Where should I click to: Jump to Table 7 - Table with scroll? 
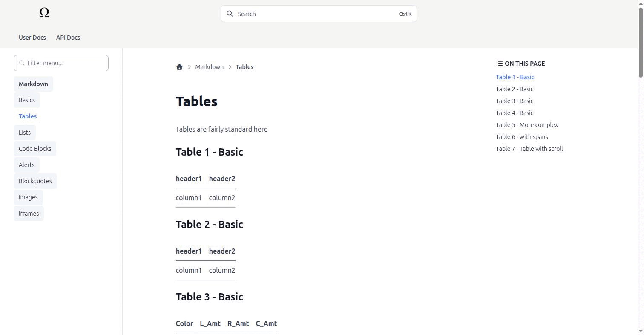529,149
